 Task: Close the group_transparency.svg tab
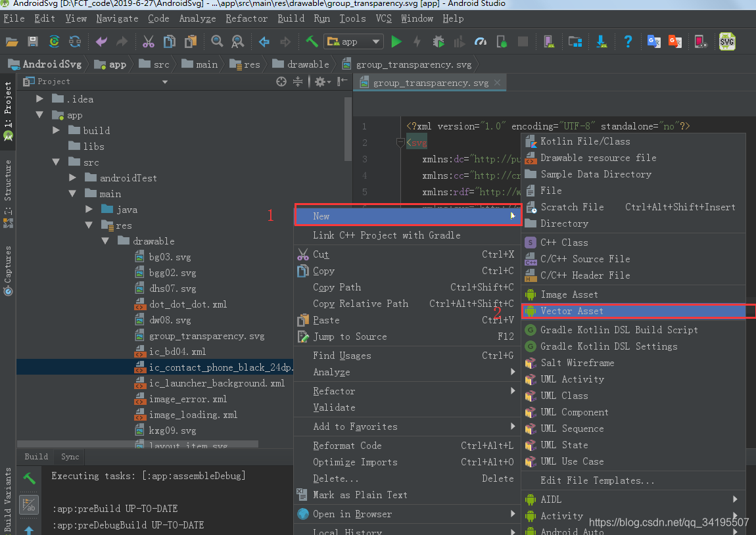(x=498, y=83)
